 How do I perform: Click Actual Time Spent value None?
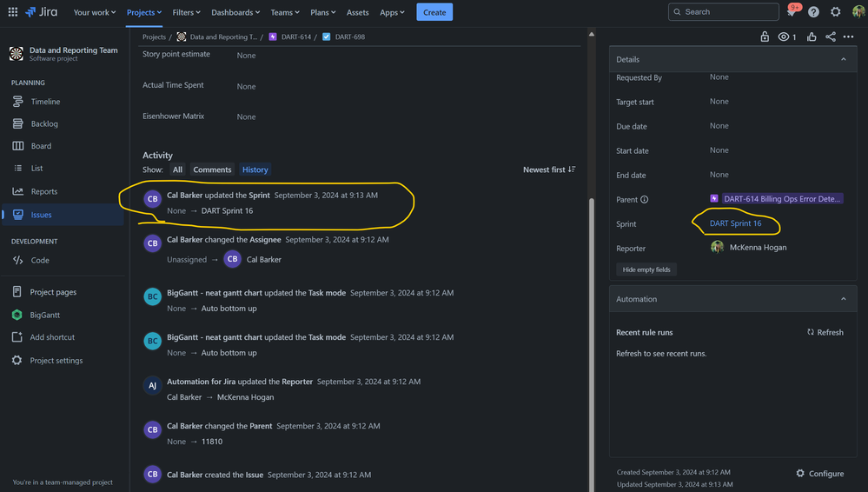click(x=247, y=86)
